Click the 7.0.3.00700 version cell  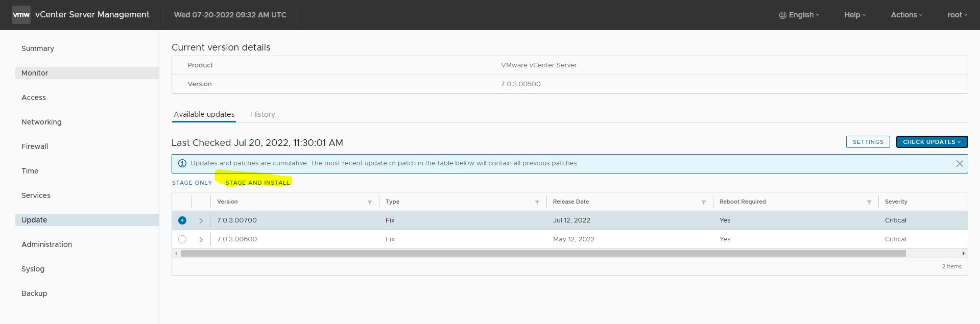237,220
